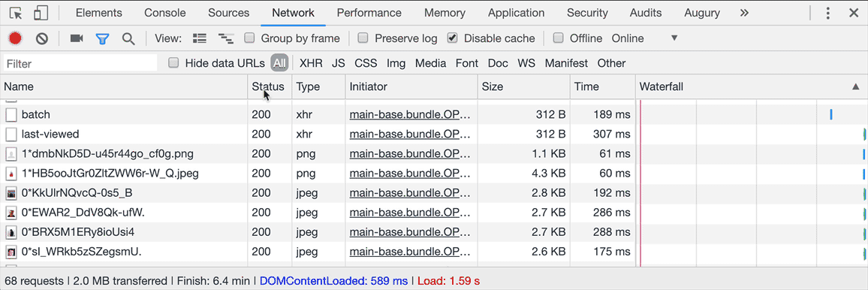Image resolution: width=868 pixels, height=290 pixels.
Task: Click into the Filter text field
Action: click(81, 64)
